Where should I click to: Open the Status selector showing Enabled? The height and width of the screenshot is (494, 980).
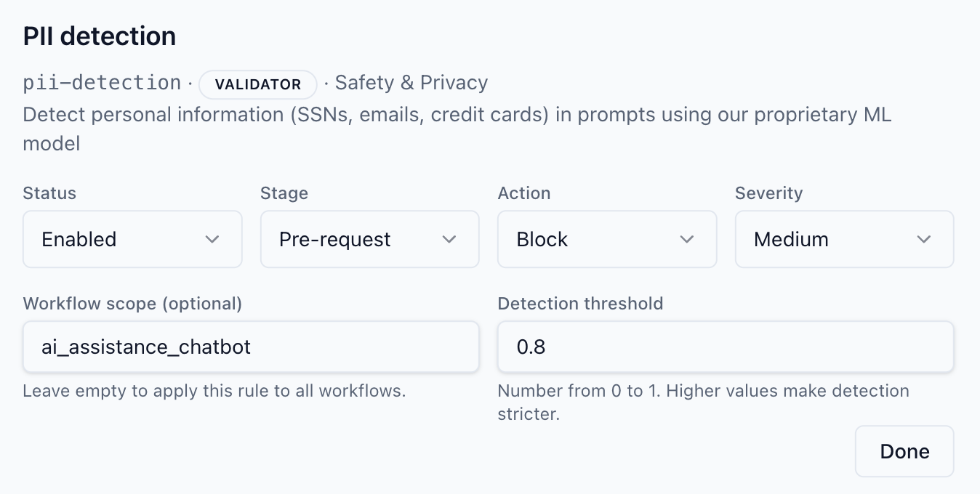point(132,239)
